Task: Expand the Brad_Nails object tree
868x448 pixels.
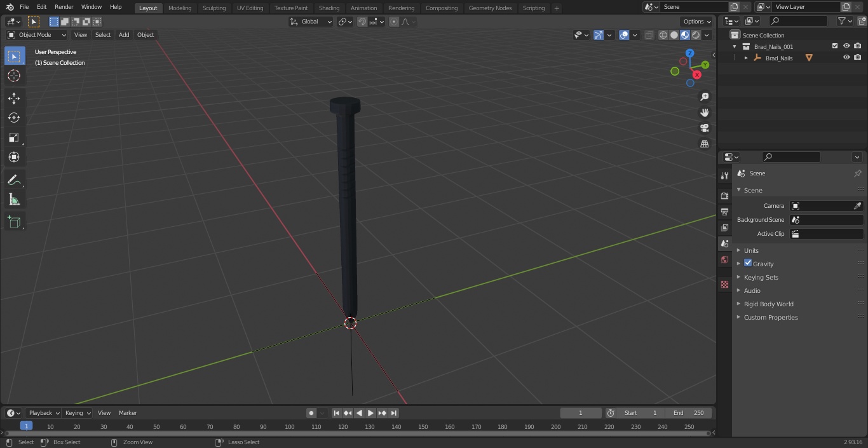Action: pyautogui.click(x=746, y=58)
